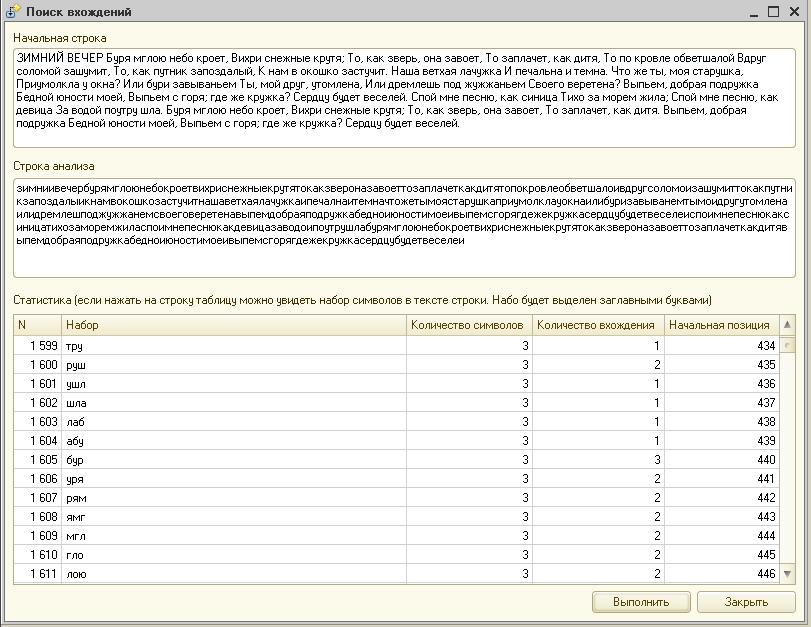Select the row with набор 'мгл'
Viewport: 811px width, 627px height.
(x=396, y=535)
